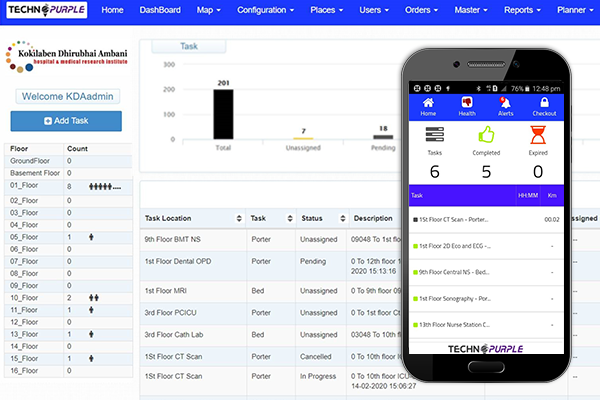Viewport: 600px width, 400px height.
Task: Tap the Km column header on phone
Action: point(551,195)
